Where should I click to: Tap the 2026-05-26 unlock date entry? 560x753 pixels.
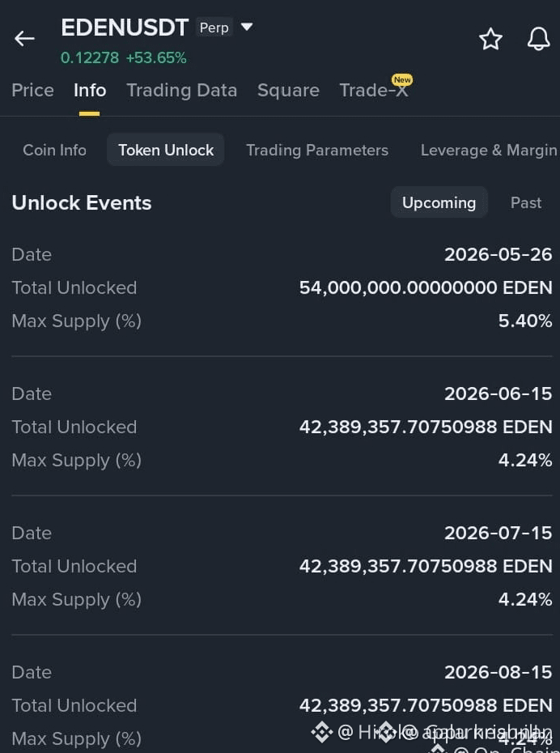498,254
